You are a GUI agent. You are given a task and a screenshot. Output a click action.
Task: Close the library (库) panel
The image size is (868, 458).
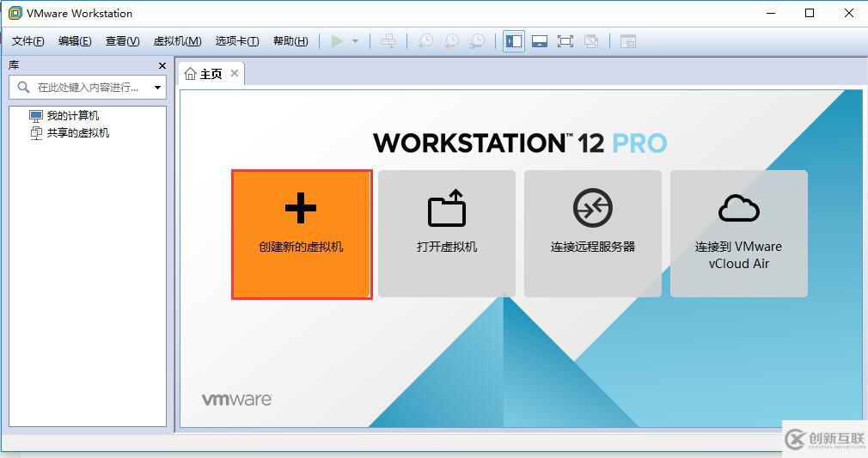162,65
